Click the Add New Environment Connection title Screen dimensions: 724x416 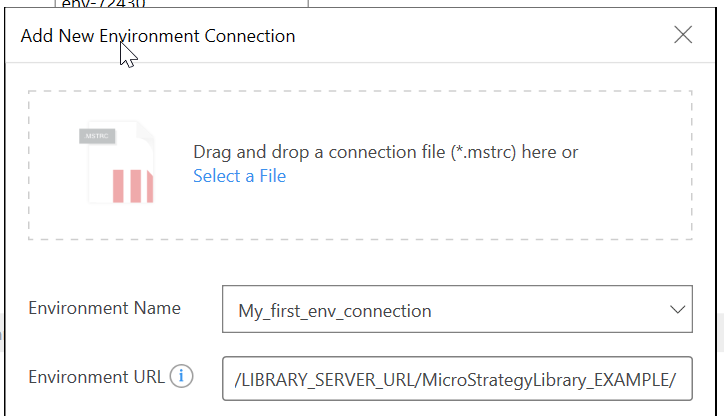158,36
